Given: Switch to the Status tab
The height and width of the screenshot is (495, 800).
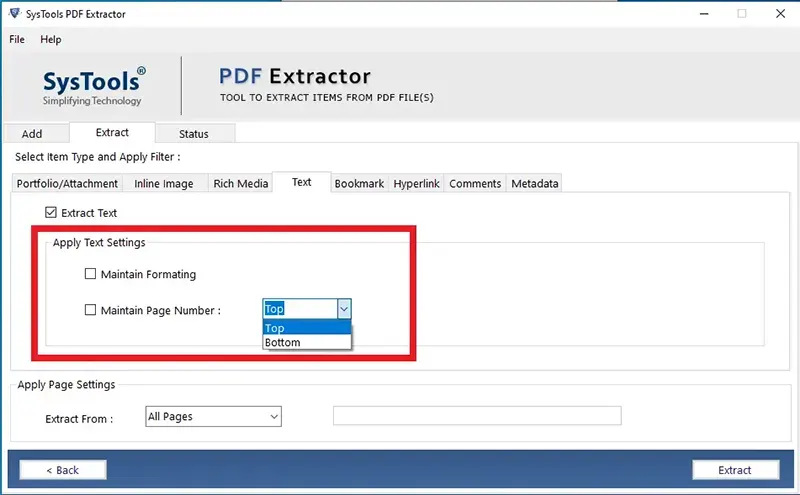Looking at the screenshot, I should click(195, 134).
